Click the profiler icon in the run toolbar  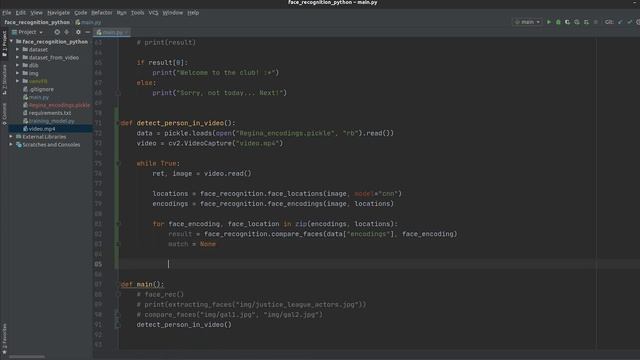coord(577,22)
